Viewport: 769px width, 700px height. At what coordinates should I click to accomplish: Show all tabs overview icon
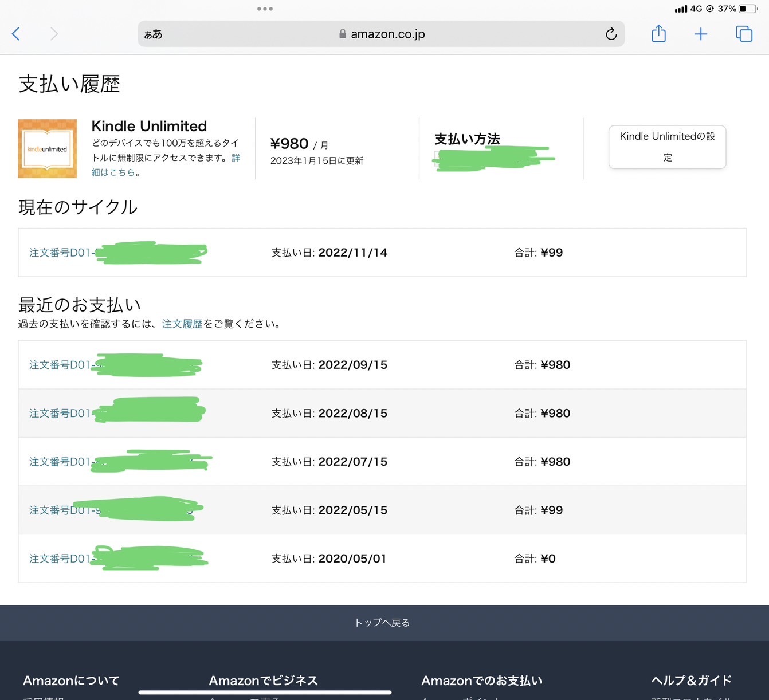(x=743, y=34)
